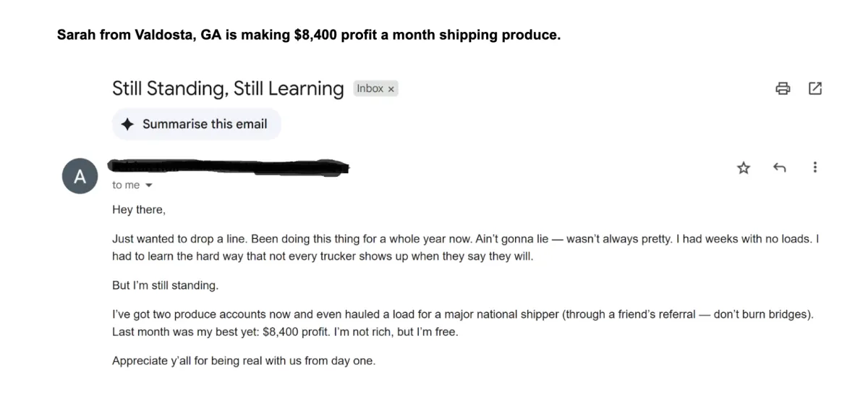
Task: Click the "I've got two produce accounts" sentence
Action: pyautogui.click(x=289, y=315)
